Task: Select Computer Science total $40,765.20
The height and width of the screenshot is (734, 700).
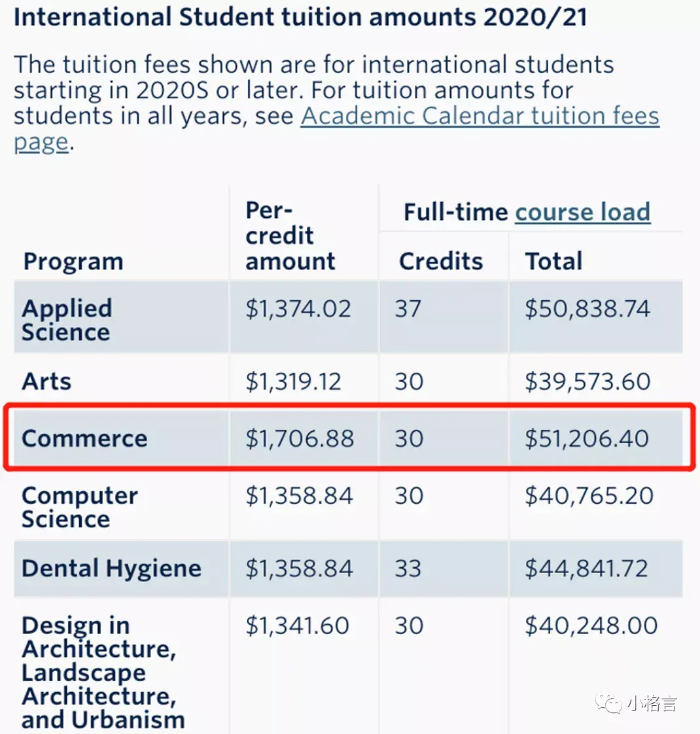Action: [x=589, y=496]
